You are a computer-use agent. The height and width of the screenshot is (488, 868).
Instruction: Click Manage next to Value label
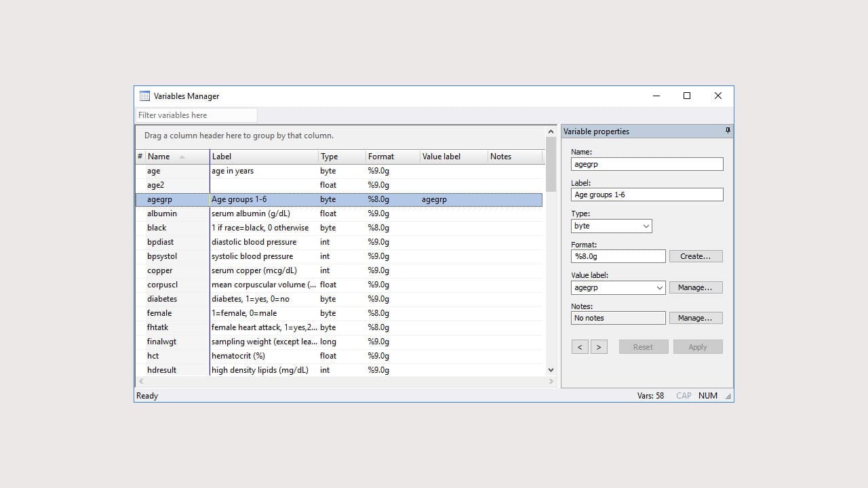point(696,287)
